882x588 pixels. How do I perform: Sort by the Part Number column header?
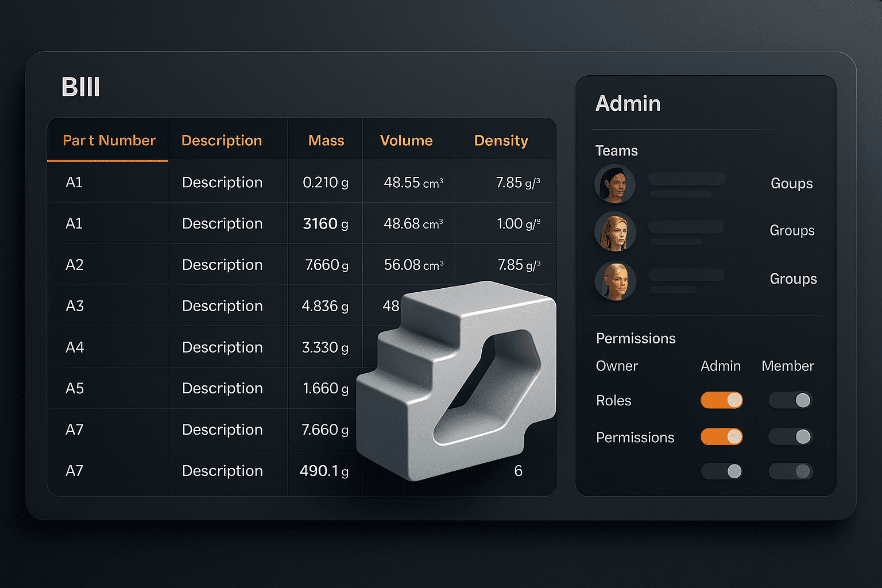click(x=109, y=141)
